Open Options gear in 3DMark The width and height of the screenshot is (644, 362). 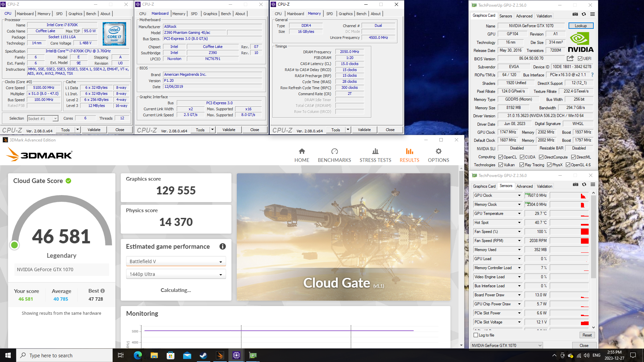pos(438,151)
